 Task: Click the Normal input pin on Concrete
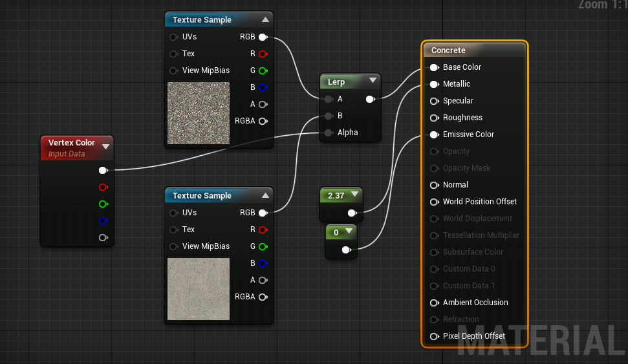click(435, 185)
